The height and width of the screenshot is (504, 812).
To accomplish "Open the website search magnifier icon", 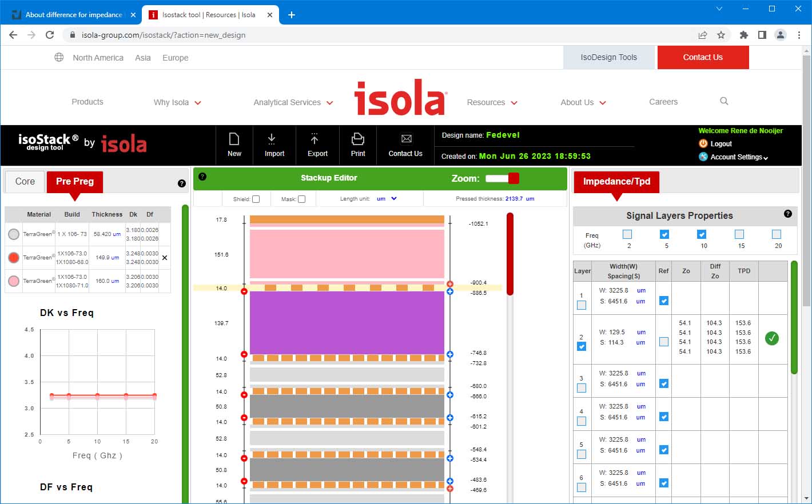I will pyautogui.click(x=724, y=101).
